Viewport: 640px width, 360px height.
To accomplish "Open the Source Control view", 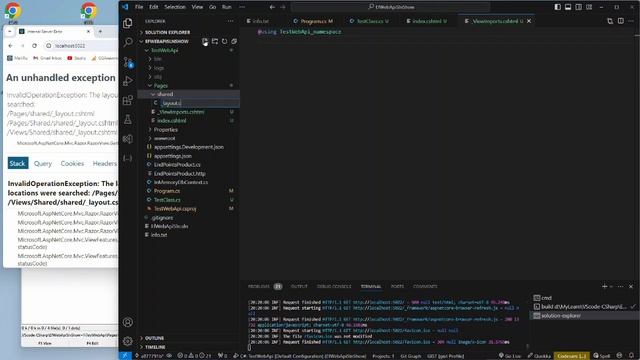I will pos(128,62).
